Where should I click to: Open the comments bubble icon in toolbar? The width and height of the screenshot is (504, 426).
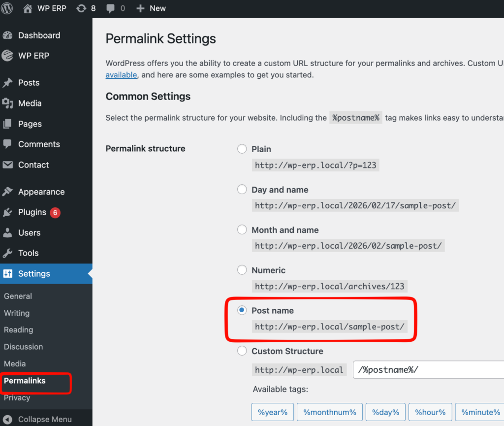111,8
